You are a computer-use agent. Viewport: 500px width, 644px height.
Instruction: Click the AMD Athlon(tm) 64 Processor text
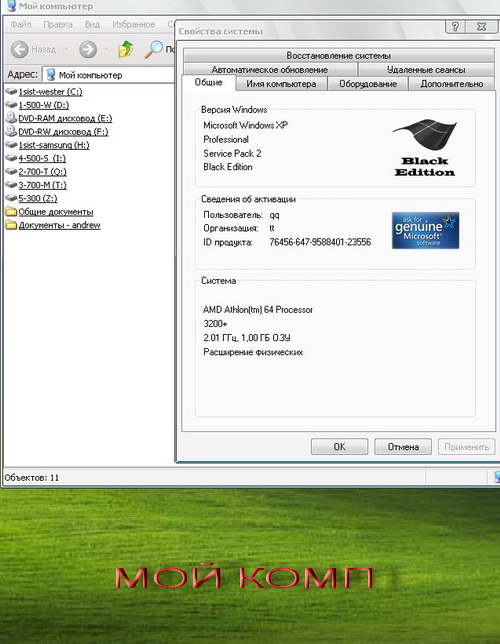tap(258, 309)
